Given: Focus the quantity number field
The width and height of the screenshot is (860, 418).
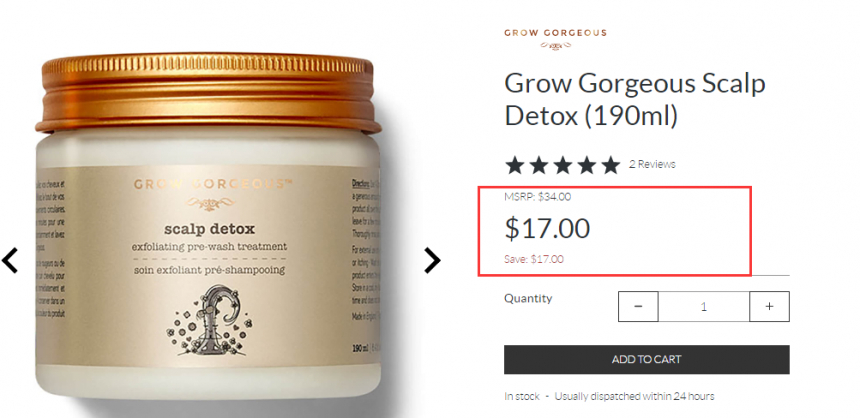Looking at the screenshot, I should click(704, 306).
